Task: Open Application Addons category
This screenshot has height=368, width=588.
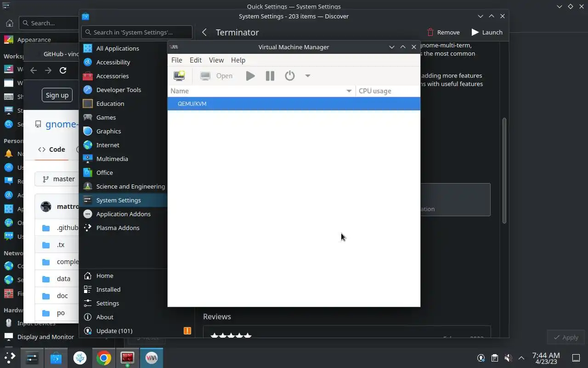Action: [x=123, y=214]
